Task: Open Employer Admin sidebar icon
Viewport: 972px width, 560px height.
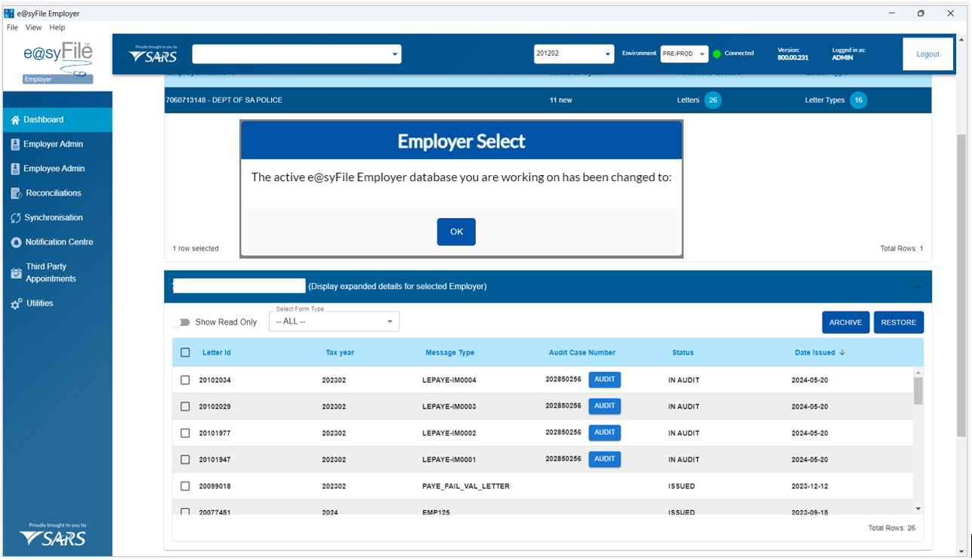Action: tap(15, 144)
